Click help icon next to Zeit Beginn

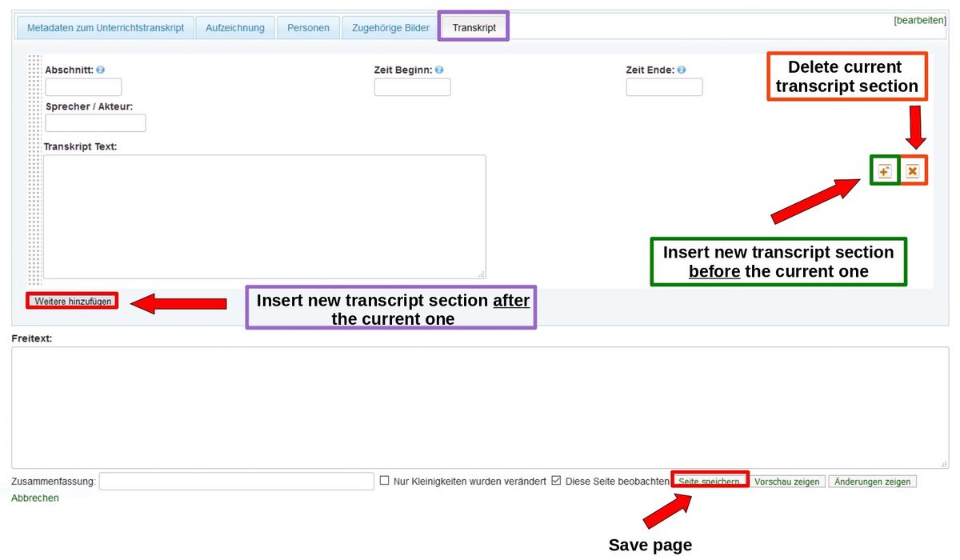[x=440, y=70]
